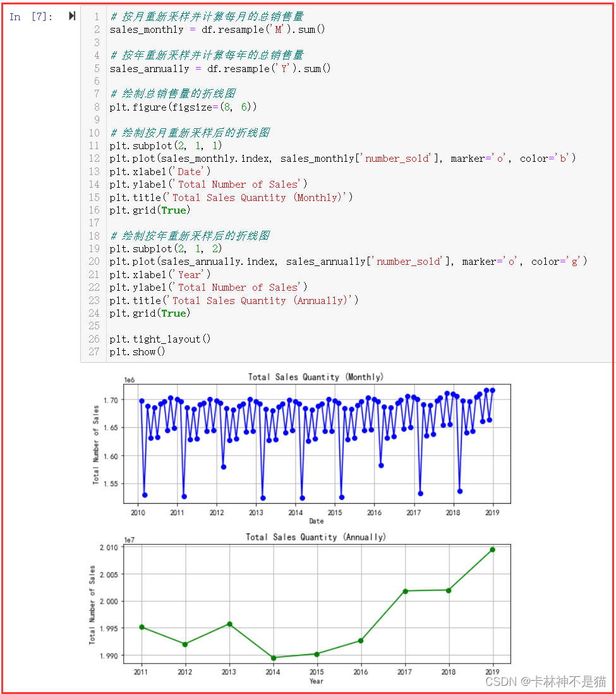Click the 2013 data point on the green annual line

(x=229, y=624)
